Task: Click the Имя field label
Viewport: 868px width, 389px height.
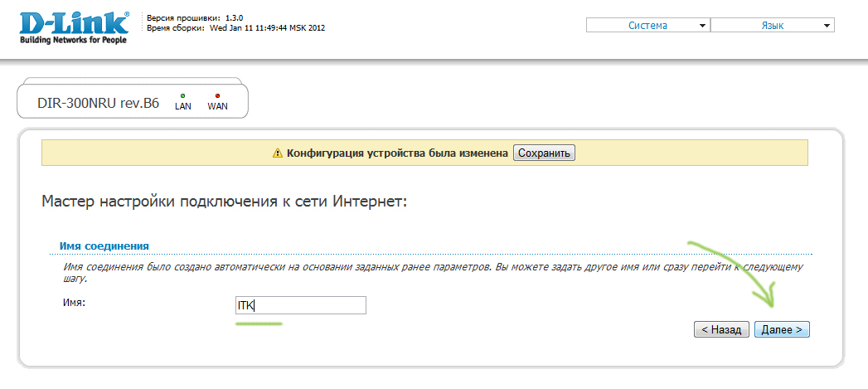Action: [75, 303]
